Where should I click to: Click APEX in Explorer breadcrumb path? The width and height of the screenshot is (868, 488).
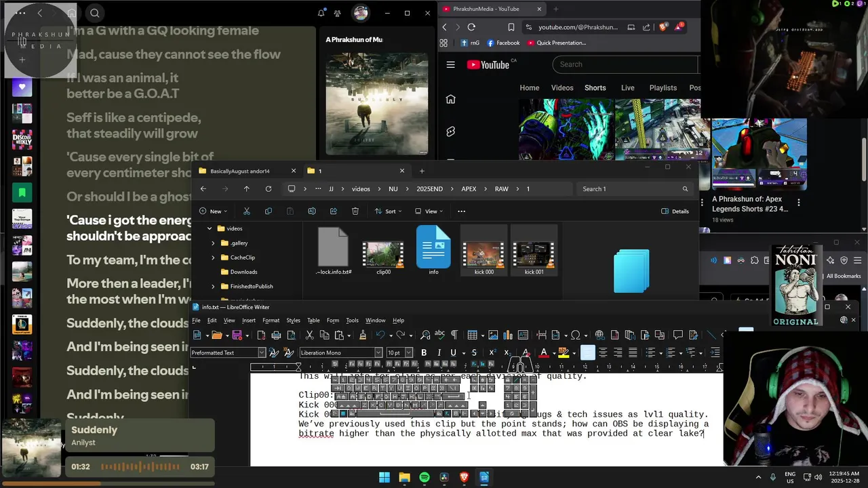coord(469,189)
